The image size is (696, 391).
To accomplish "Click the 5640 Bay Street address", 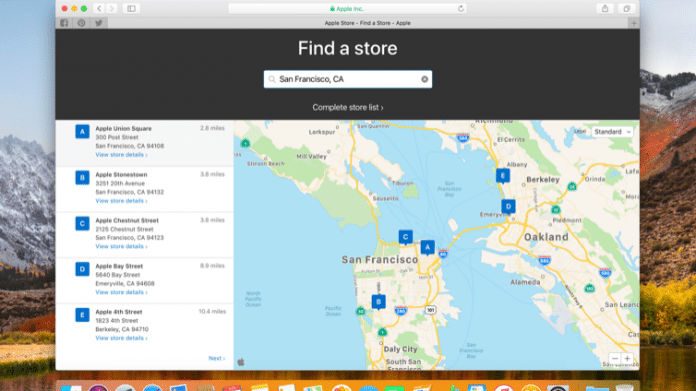I will (118, 275).
